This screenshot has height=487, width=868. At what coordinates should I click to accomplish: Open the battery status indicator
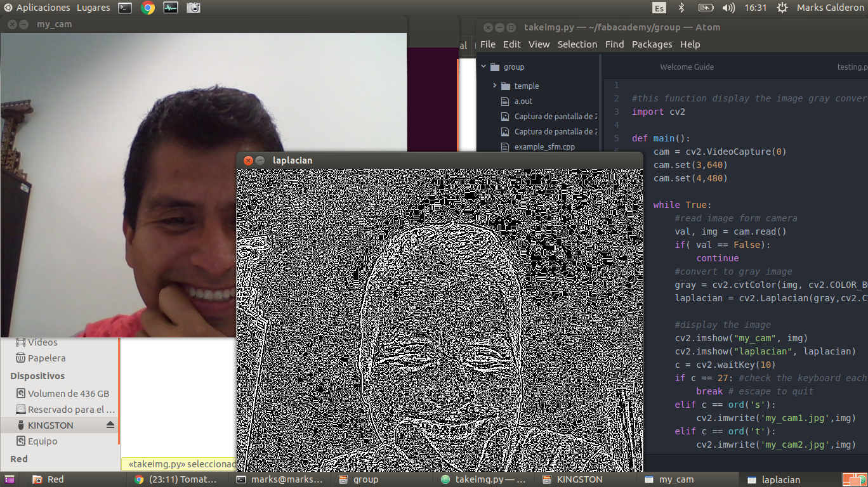coord(706,8)
